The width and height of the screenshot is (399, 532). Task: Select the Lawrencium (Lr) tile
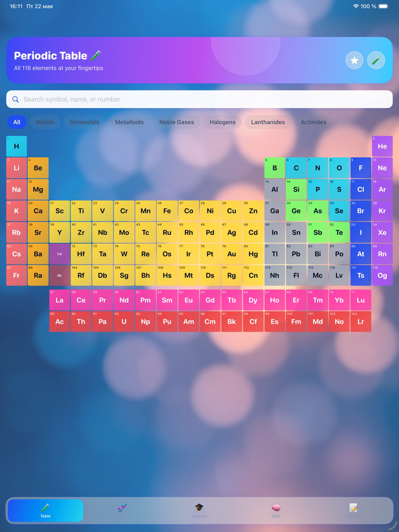(x=361, y=322)
